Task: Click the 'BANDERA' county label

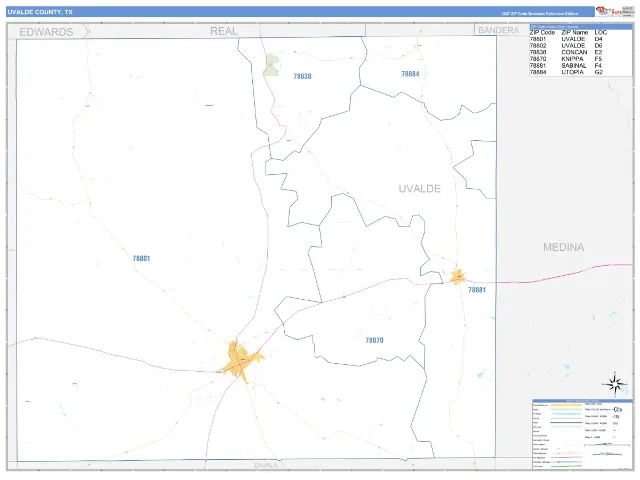Action: pos(498,30)
